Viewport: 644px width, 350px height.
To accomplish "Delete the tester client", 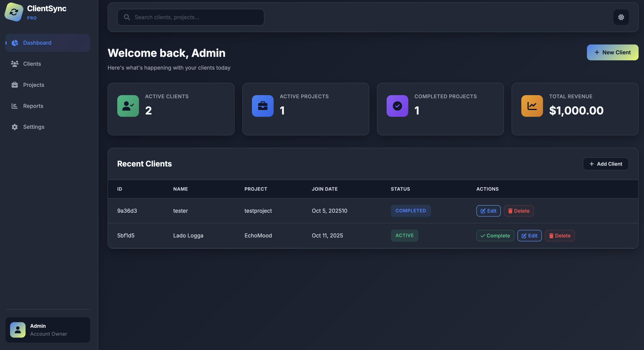I will (518, 211).
